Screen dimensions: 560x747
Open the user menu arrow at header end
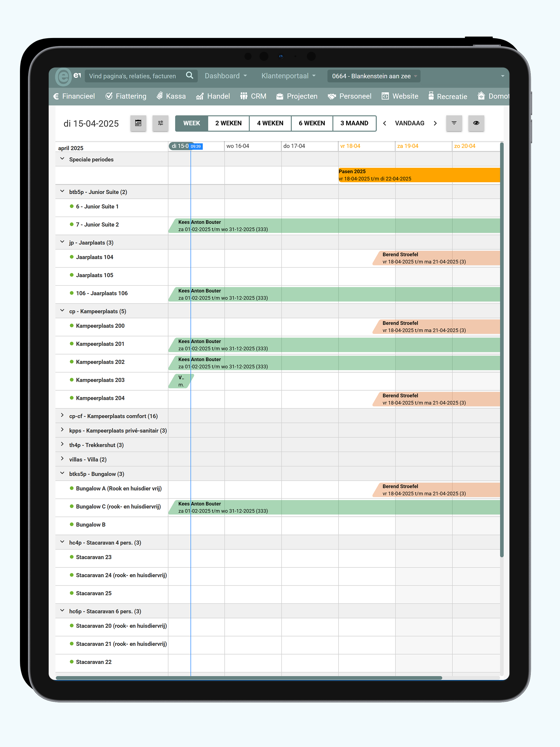click(x=503, y=76)
